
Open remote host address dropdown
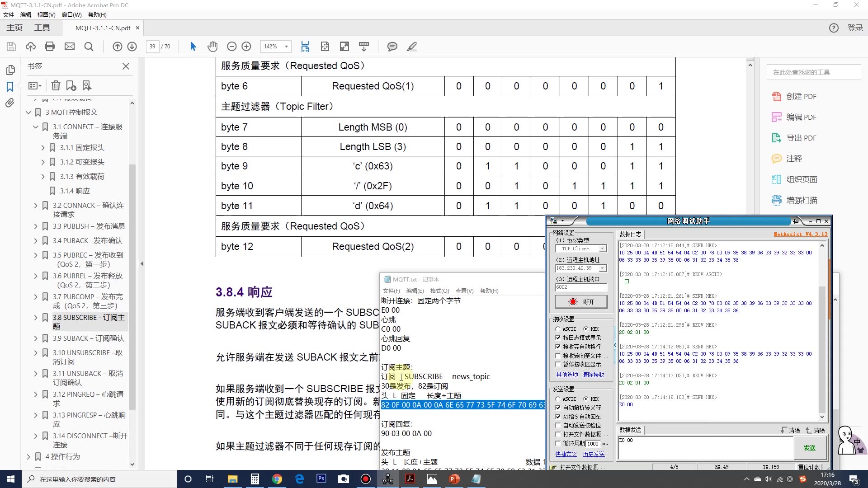pos(603,268)
